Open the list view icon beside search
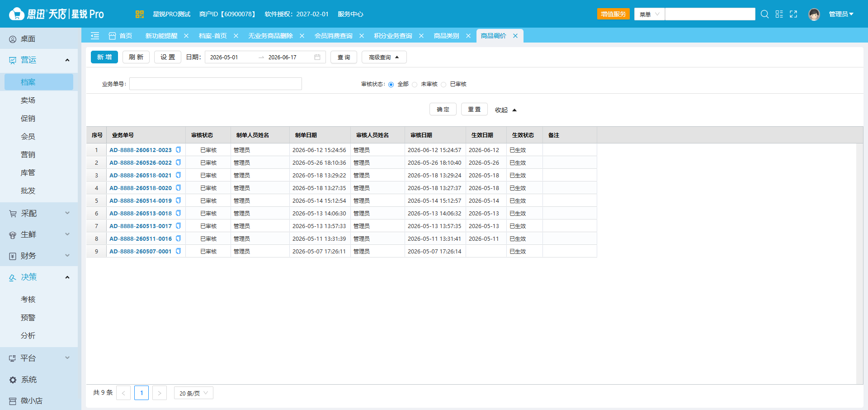 (779, 14)
